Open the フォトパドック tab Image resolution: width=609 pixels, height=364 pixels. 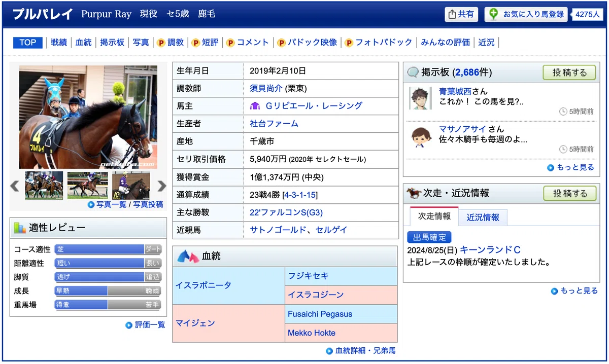pos(384,43)
